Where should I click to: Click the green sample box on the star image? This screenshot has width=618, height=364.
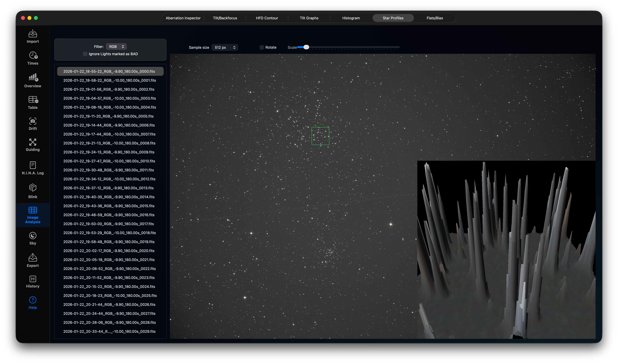(x=320, y=136)
